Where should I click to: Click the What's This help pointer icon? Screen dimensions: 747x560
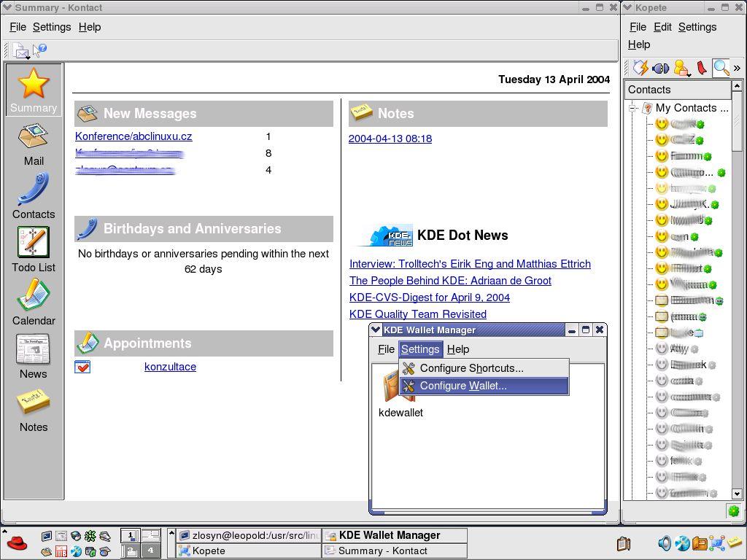39,50
